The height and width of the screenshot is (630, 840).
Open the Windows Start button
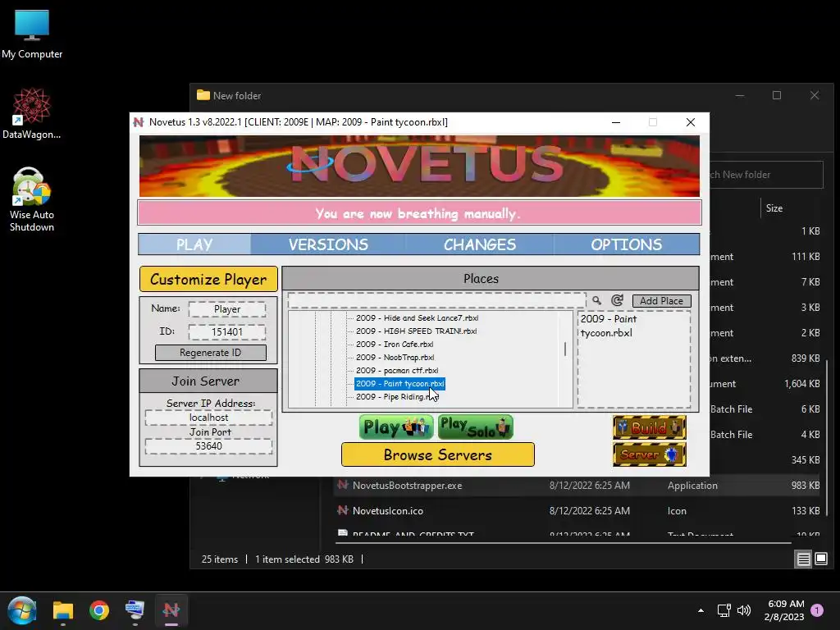[x=22, y=610]
